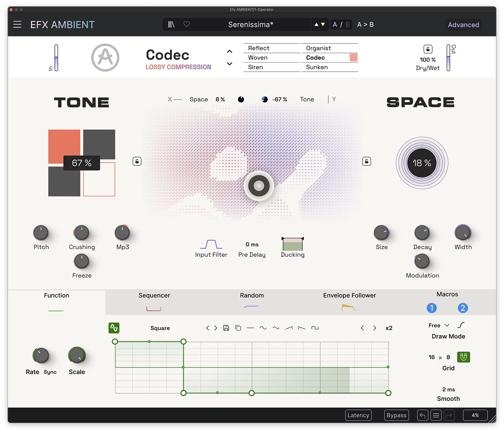Click the green waveform icon beside Square
The width and height of the screenshot is (504, 432).
coord(114,328)
